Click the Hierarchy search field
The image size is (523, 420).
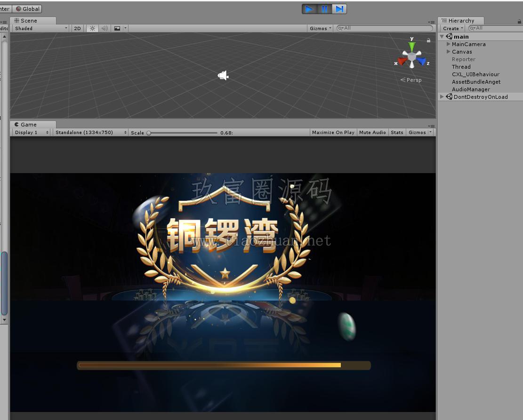[x=495, y=28]
